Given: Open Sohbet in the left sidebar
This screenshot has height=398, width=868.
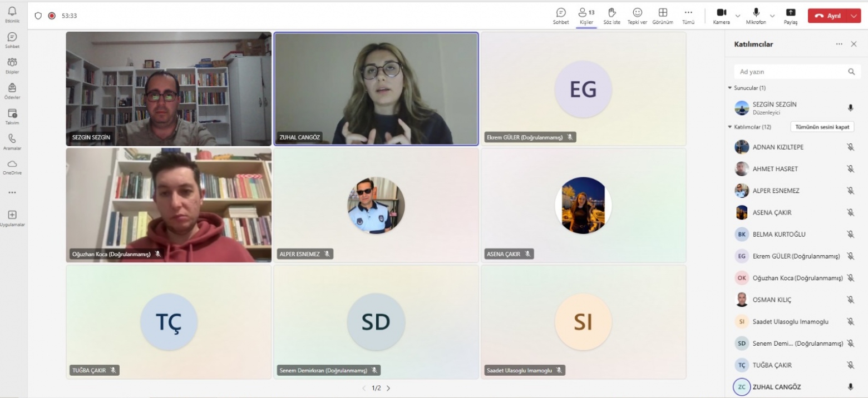Looking at the screenshot, I should coord(12,40).
